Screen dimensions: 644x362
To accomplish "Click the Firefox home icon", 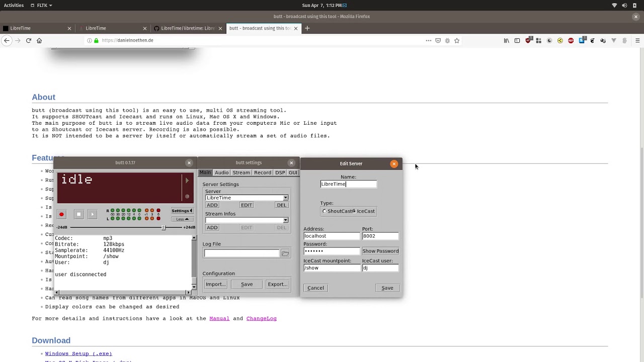I will click(39, 40).
